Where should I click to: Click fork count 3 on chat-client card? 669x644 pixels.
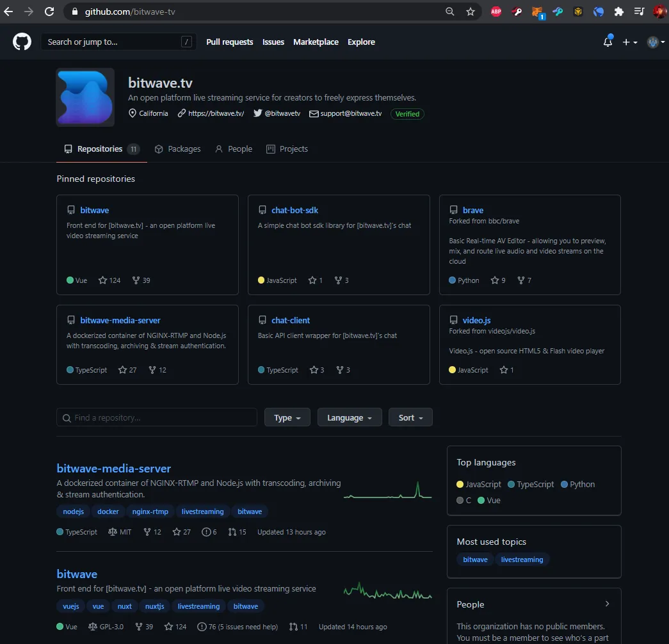pos(343,370)
